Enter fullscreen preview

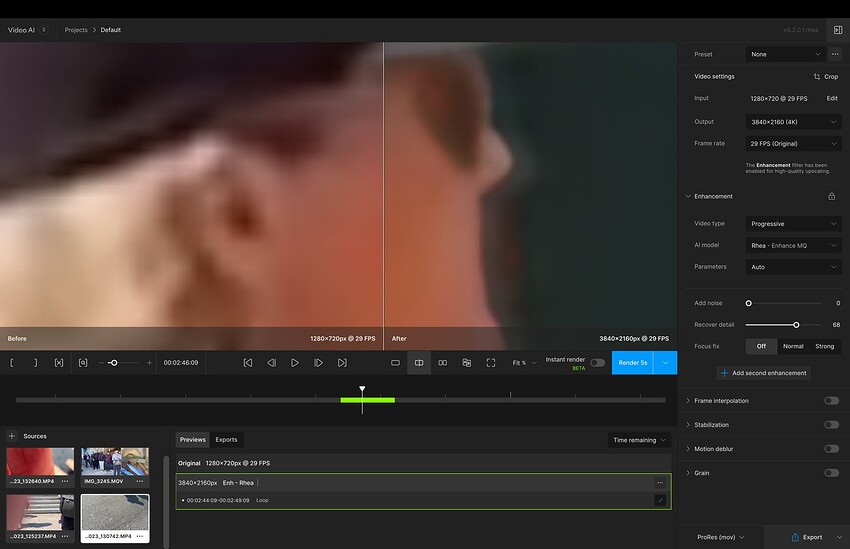click(x=490, y=363)
